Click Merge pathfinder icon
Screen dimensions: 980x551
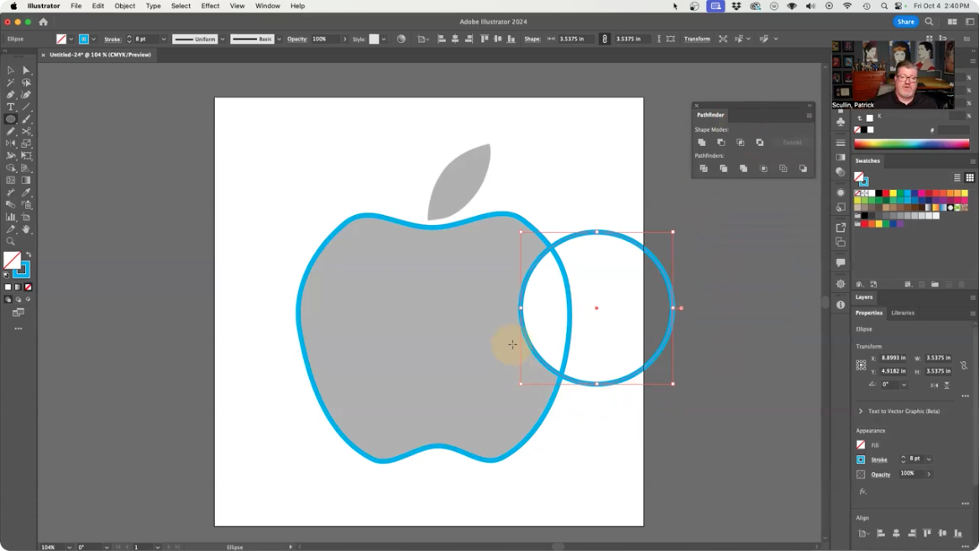[743, 169]
